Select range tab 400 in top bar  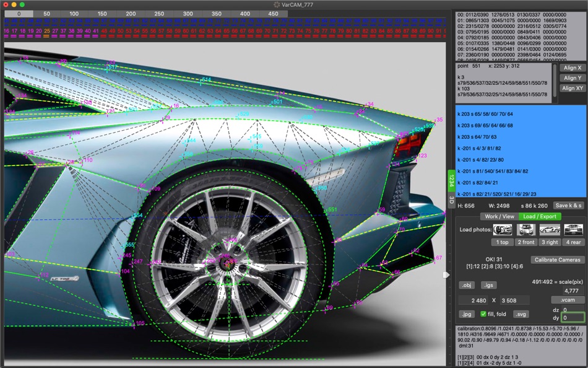click(x=245, y=14)
